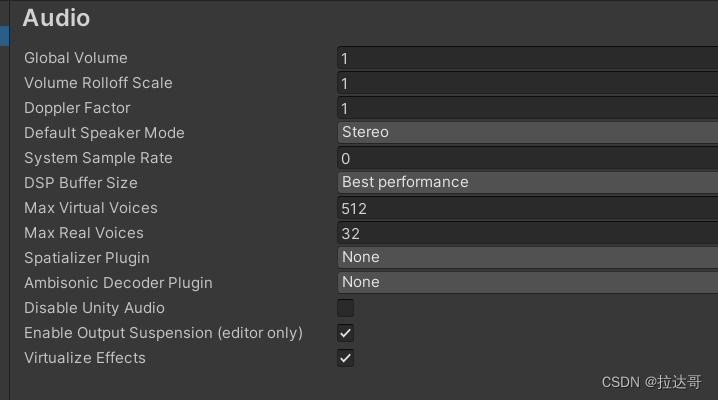Screen dimensions: 718x400
Task: Turn off the Virtualize Effects checkbox
Action: pos(345,358)
